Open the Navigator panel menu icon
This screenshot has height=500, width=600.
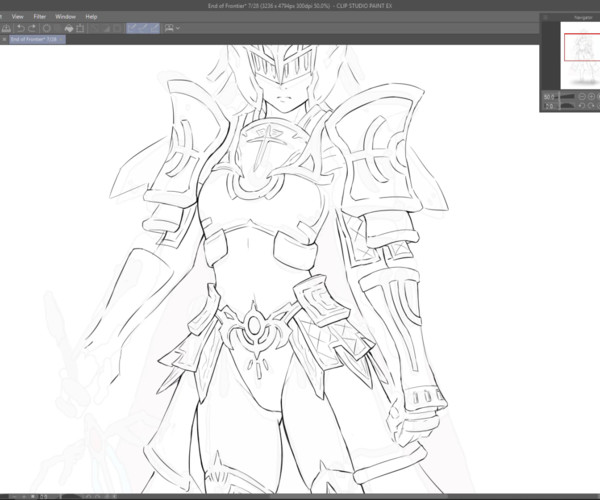coord(545,17)
